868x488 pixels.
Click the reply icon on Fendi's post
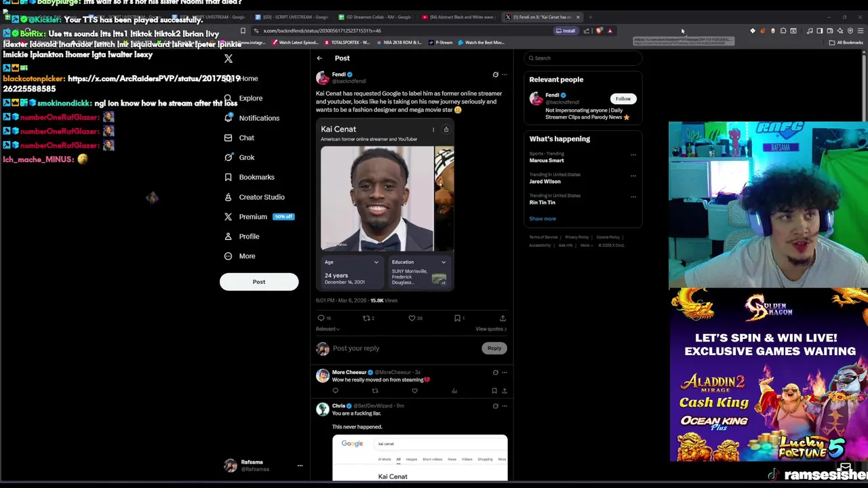coord(321,318)
